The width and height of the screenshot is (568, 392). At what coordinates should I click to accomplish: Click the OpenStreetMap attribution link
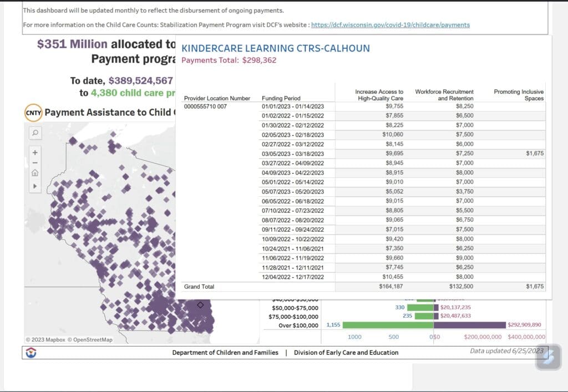pos(90,339)
